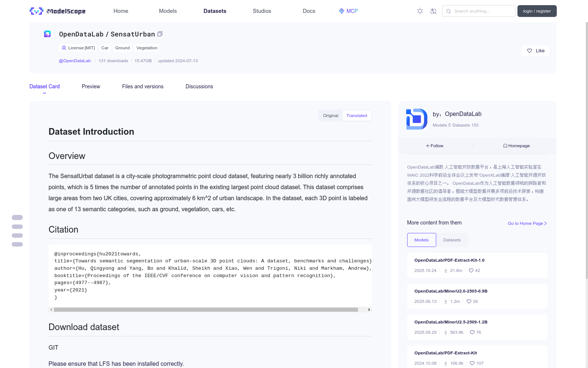Click heart icon on PDF-Extract-Kit-1.0 card
This screenshot has width=588, height=368.
click(471, 270)
